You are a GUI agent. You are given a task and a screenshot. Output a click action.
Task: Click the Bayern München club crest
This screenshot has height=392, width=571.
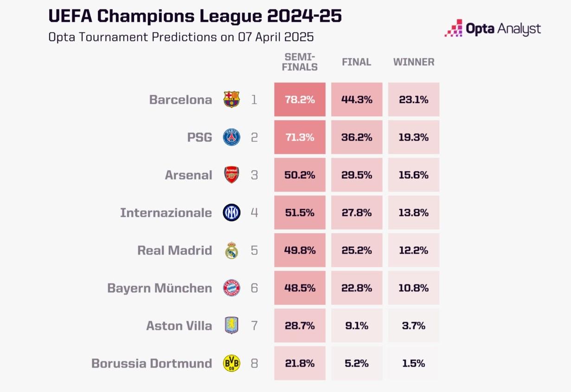click(x=231, y=288)
